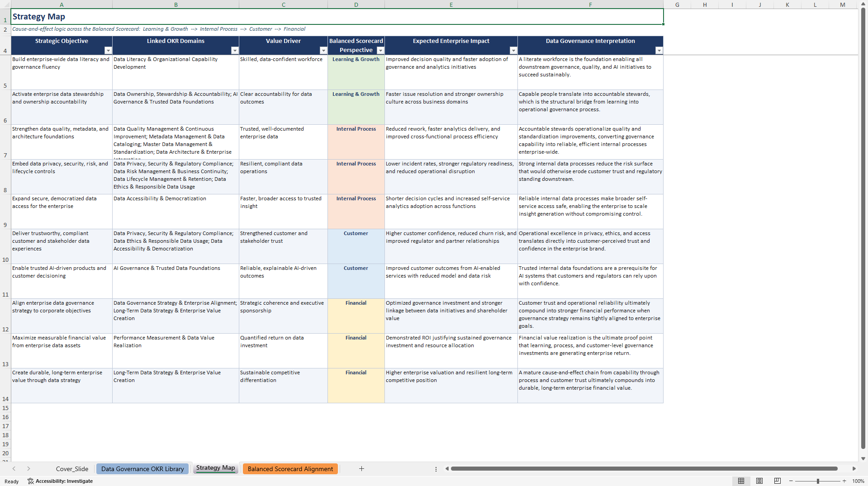
Task: Click the vertical scrollbar thumb
Action: pos(863,229)
